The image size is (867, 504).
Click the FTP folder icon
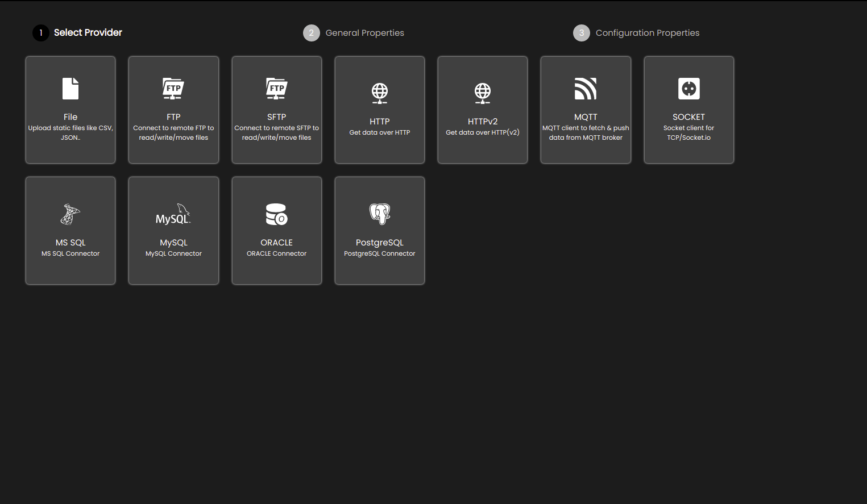[173, 89]
